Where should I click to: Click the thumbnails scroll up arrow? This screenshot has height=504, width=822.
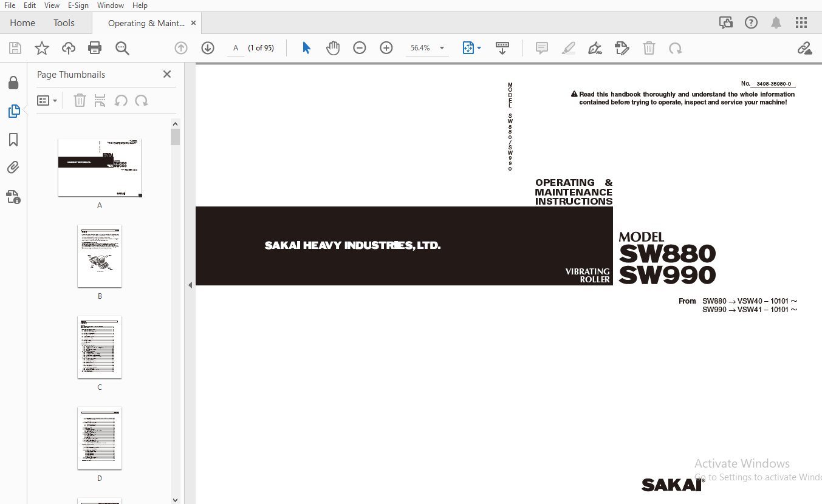coord(175,123)
